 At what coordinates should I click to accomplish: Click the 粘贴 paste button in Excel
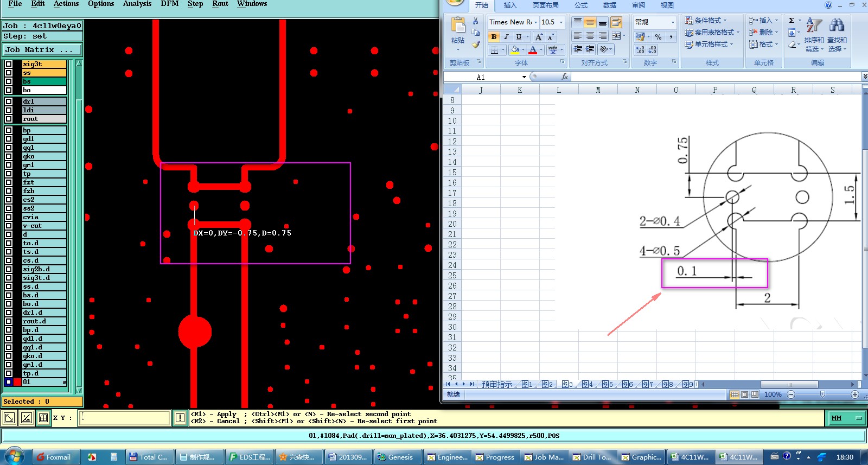click(x=458, y=34)
